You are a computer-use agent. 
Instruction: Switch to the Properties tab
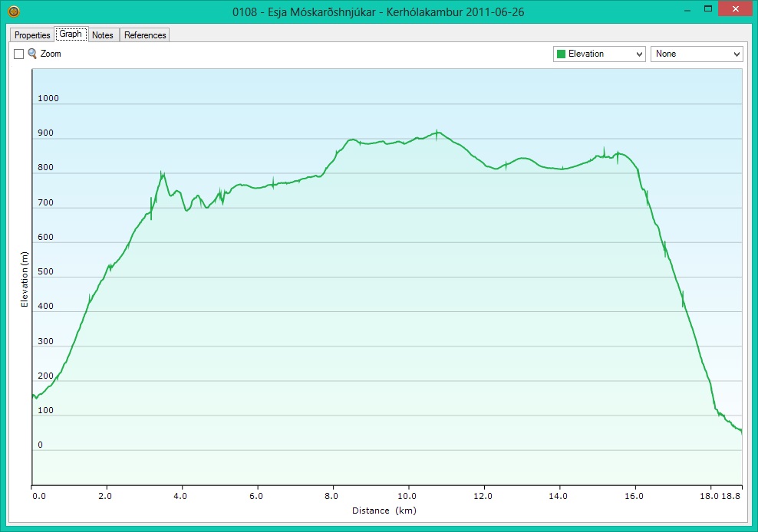pos(32,34)
